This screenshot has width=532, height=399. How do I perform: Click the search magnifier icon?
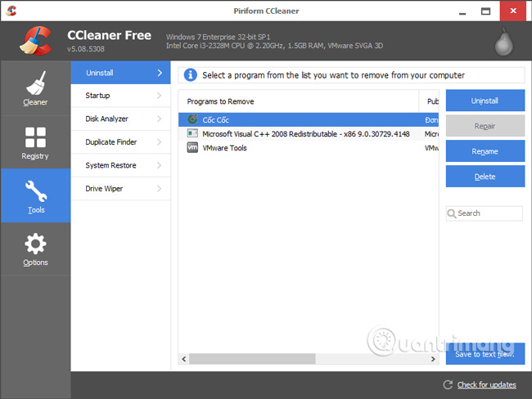coord(452,213)
